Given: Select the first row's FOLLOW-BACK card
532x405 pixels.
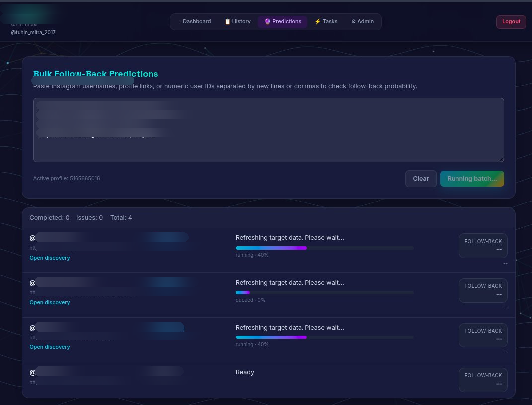Looking at the screenshot, I should click(x=483, y=246).
